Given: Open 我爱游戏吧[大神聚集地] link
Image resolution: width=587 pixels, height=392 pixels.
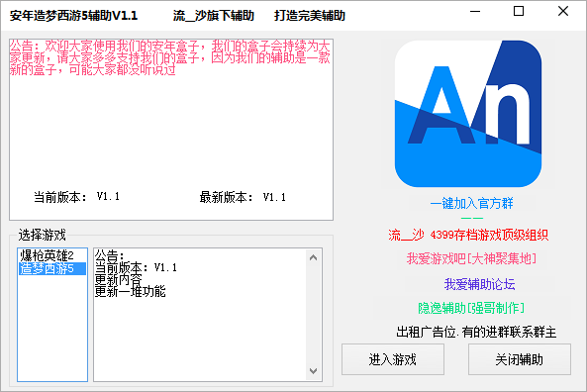Looking at the screenshot, I should tap(471, 258).
